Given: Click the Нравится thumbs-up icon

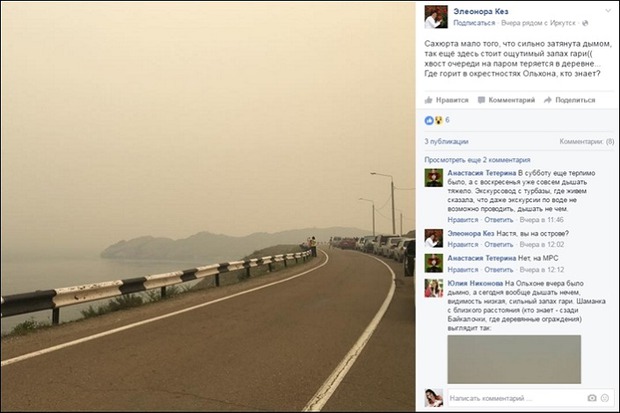Looking at the screenshot, I should [429, 100].
